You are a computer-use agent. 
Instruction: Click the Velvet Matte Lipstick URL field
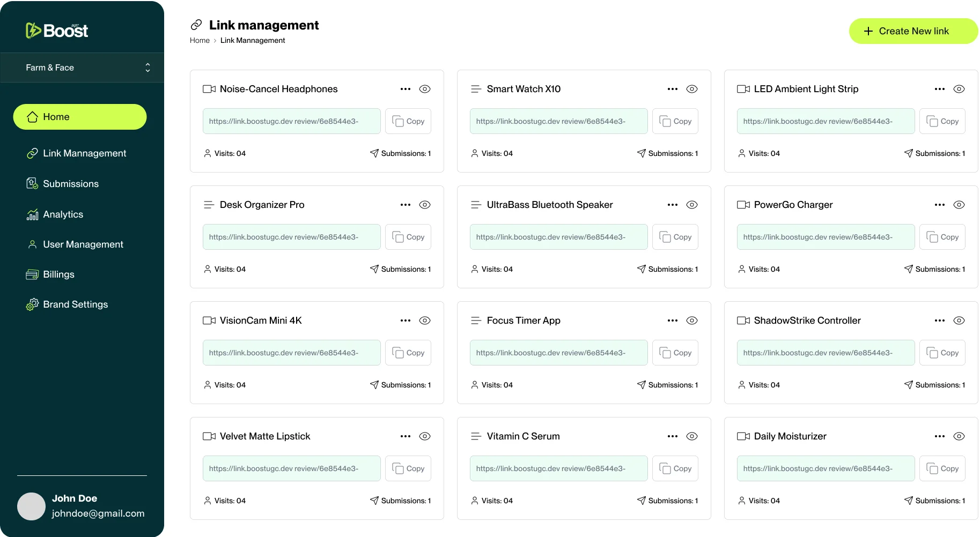click(291, 468)
